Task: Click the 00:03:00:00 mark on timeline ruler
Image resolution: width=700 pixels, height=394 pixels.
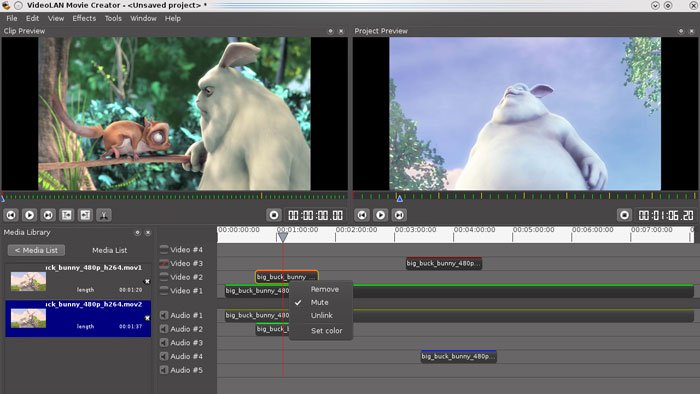Action: [415, 230]
